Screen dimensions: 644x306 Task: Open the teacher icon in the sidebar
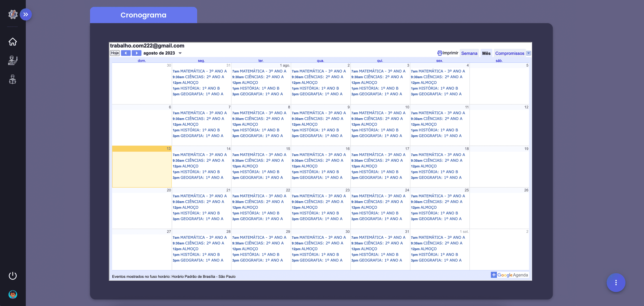(12, 60)
